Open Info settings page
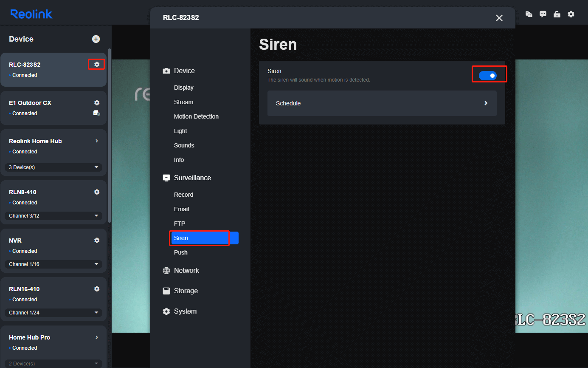This screenshot has width=588, height=368. coord(179,160)
